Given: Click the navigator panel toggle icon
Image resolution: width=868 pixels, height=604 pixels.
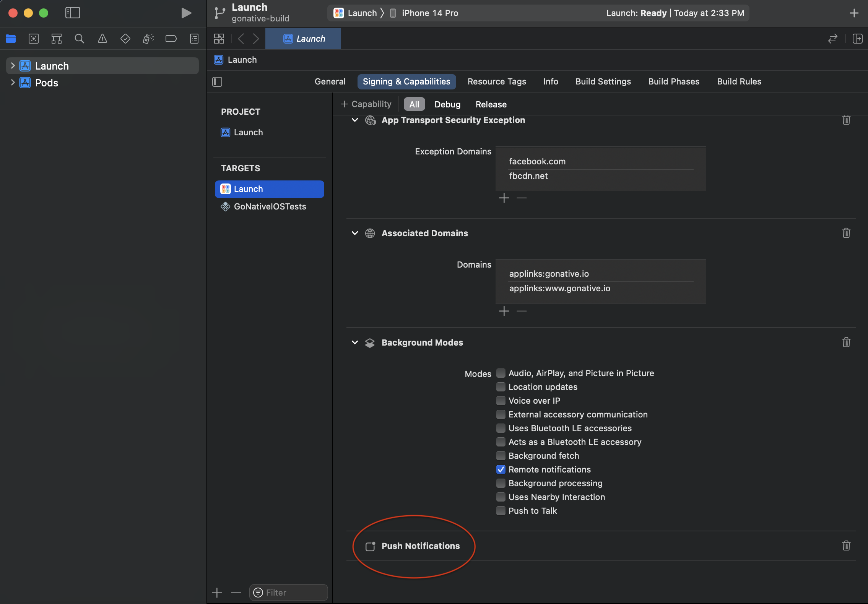Looking at the screenshot, I should (71, 12).
